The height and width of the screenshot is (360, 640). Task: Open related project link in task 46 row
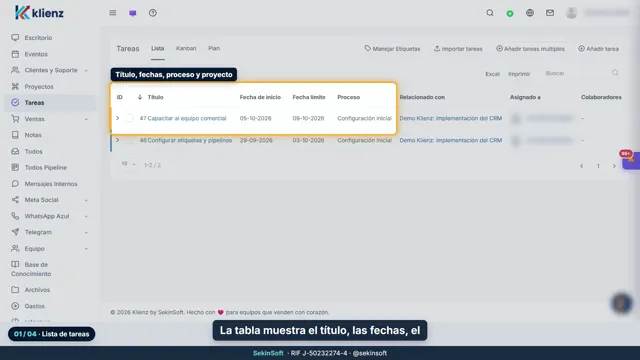451,140
